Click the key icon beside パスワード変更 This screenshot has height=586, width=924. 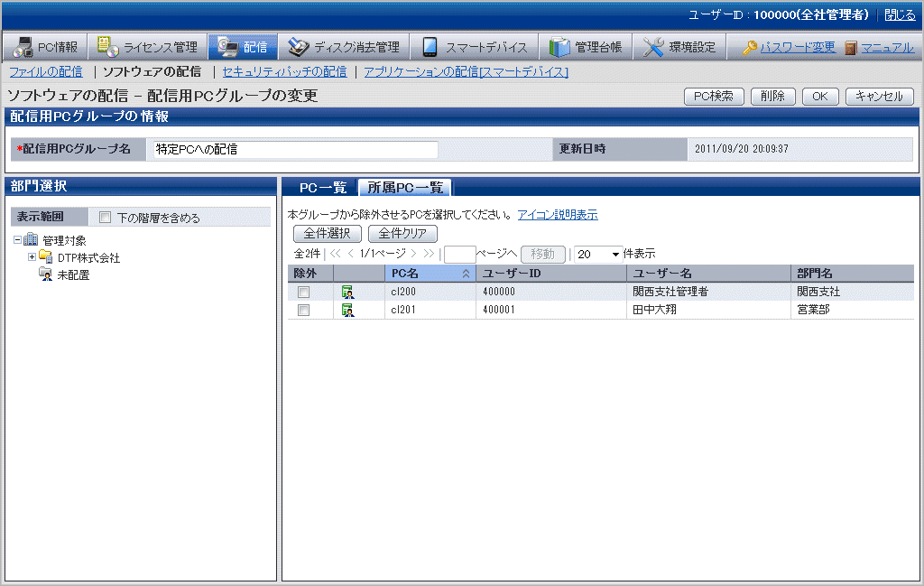point(750,48)
